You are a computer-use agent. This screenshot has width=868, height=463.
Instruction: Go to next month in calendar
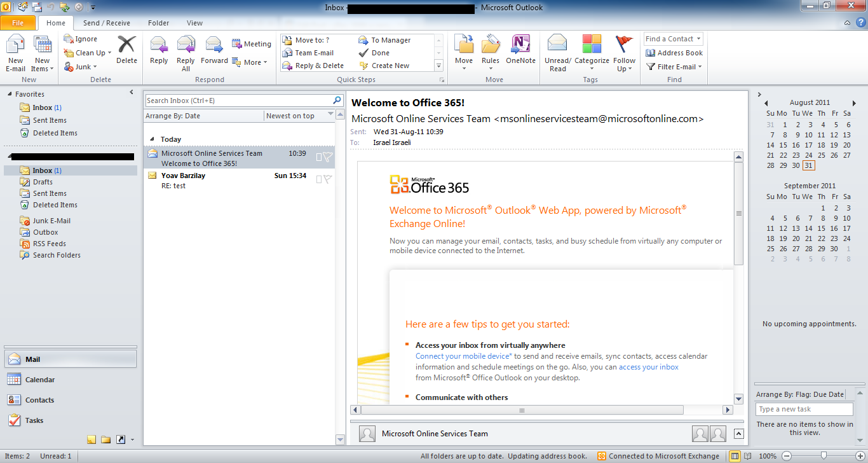(854, 102)
